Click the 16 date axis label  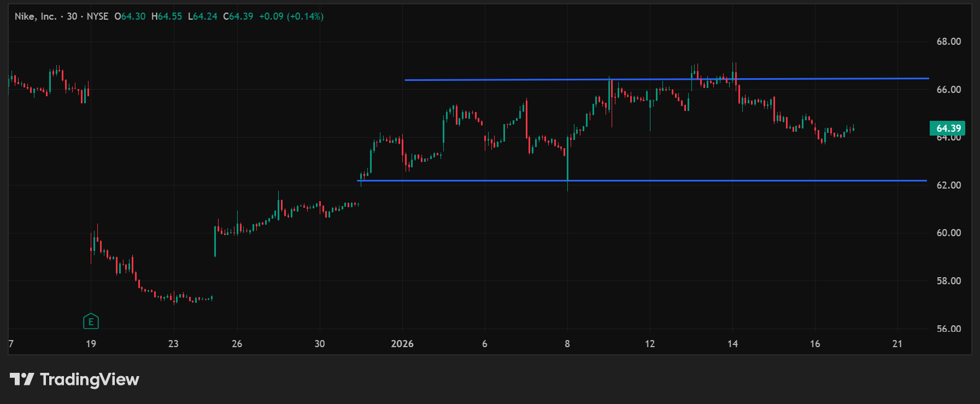pos(815,344)
